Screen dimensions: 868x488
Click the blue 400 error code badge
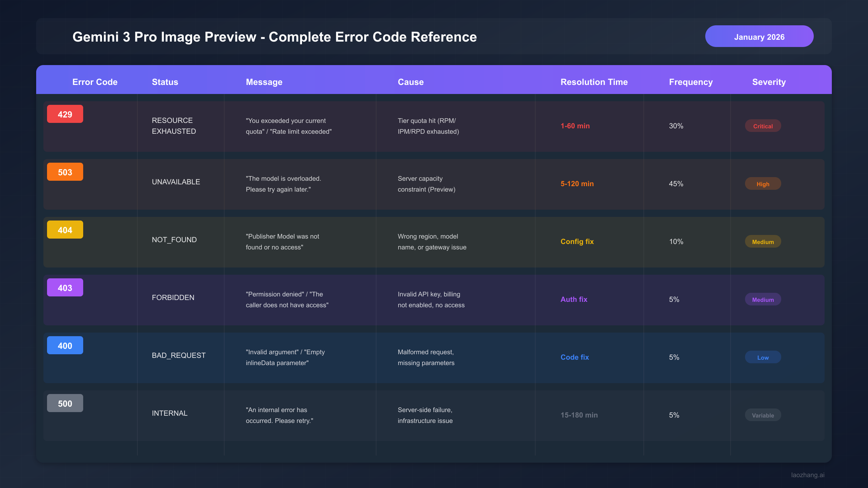(x=65, y=345)
